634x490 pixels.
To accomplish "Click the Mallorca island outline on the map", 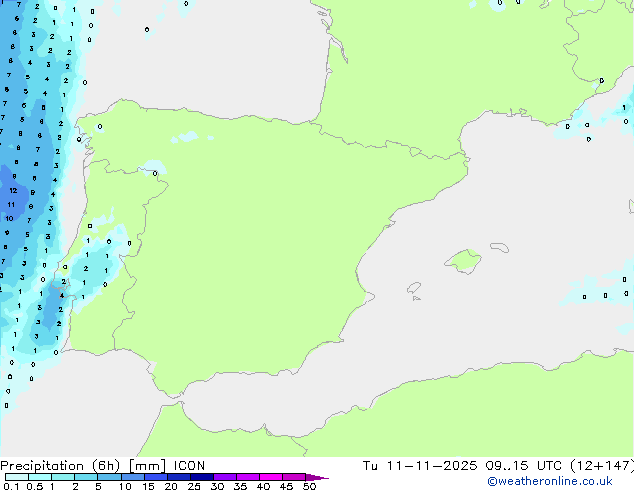I will click(463, 262).
